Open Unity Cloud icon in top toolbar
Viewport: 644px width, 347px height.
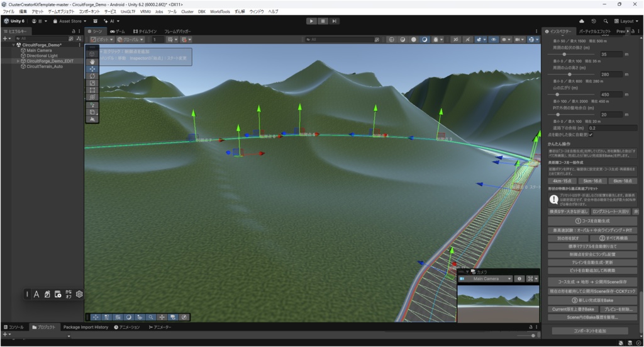coord(582,21)
